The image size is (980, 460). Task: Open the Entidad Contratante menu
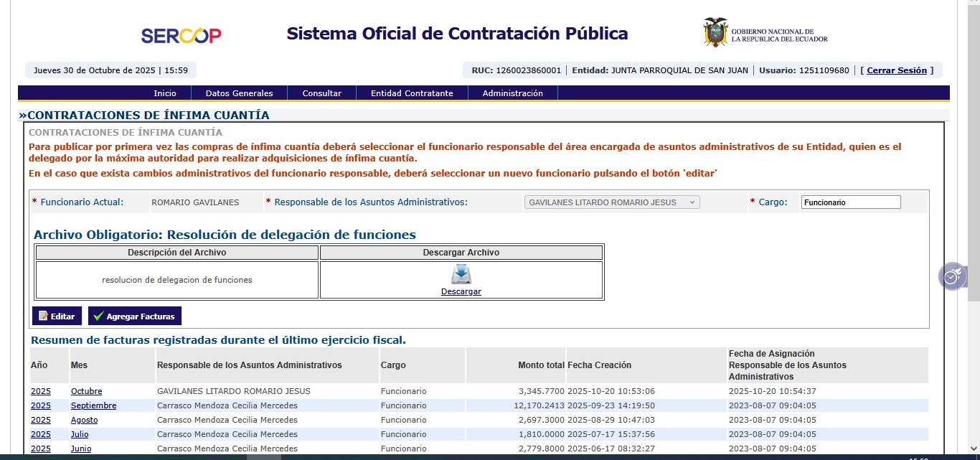click(x=412, y=93)
